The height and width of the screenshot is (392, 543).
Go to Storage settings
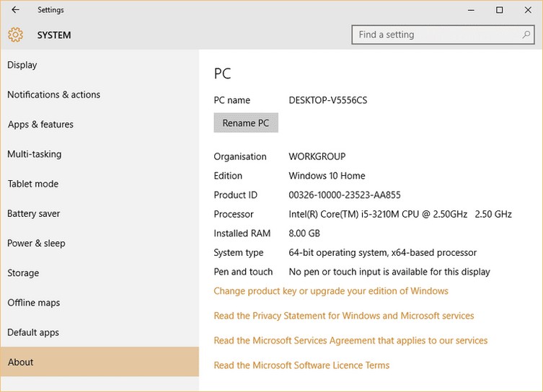pos(100,273)
